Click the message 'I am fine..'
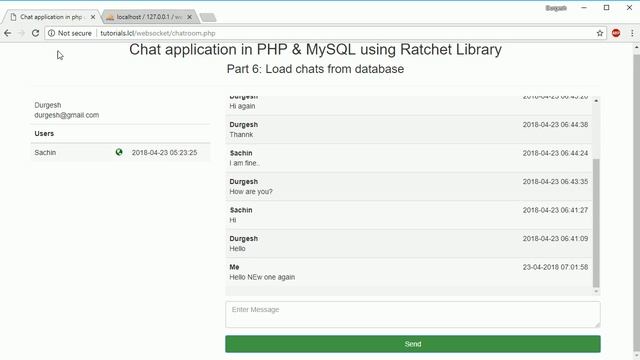Screen dimensions: 640x360 (244, 163)
